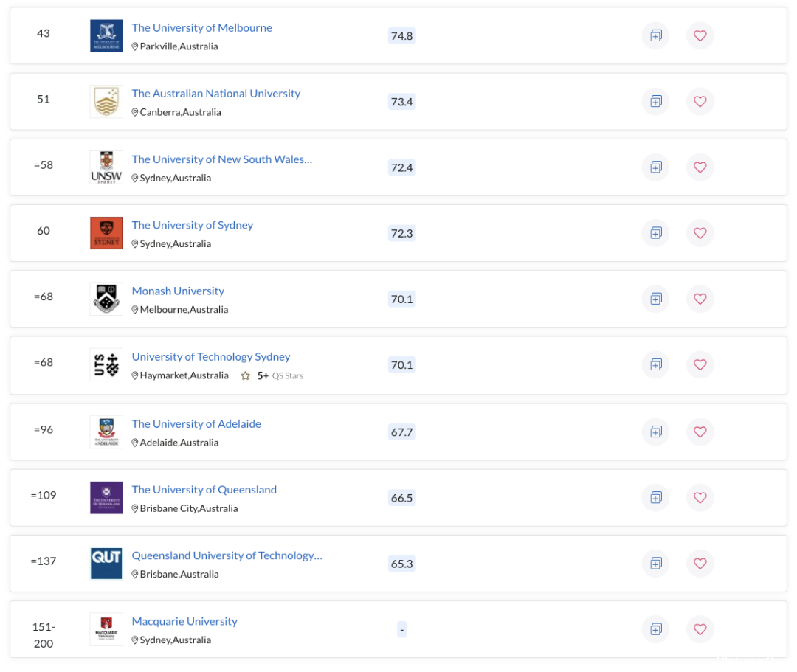Add QUT to the comparison list

[655, 564]
